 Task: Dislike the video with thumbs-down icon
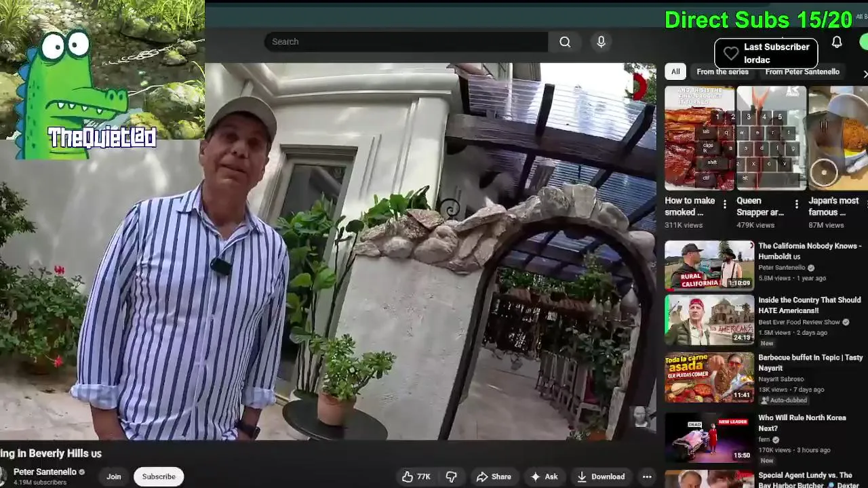coord(451,476)
